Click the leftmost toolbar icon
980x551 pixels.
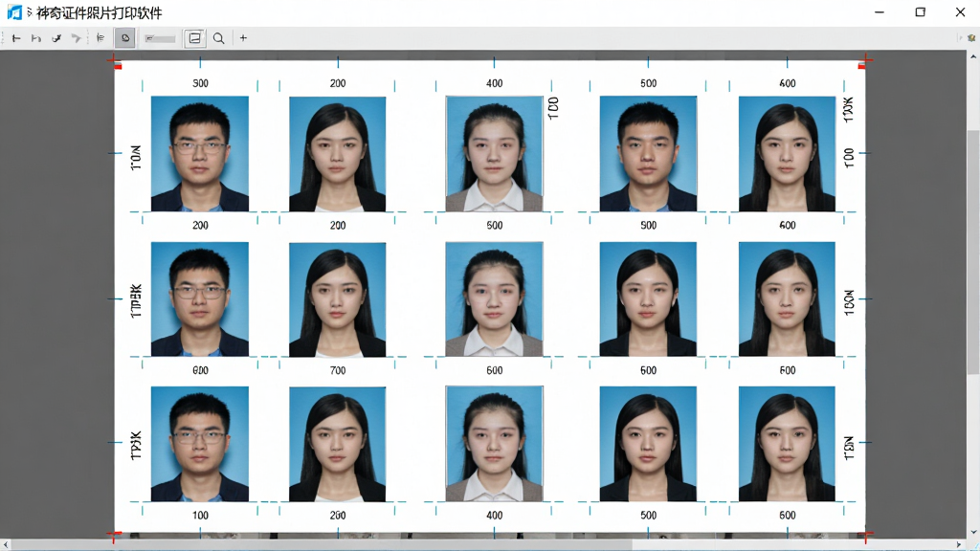pyautogui.click(x=16, y=38)
